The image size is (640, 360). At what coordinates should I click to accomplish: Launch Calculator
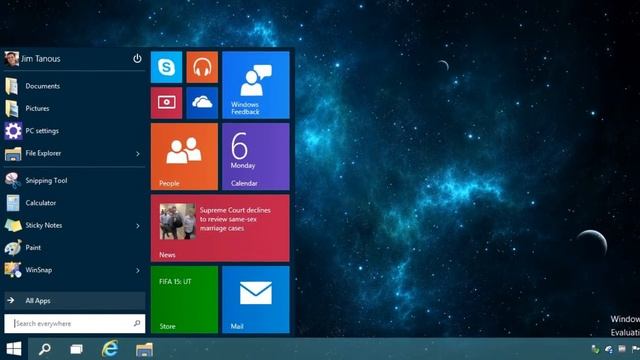74,203
